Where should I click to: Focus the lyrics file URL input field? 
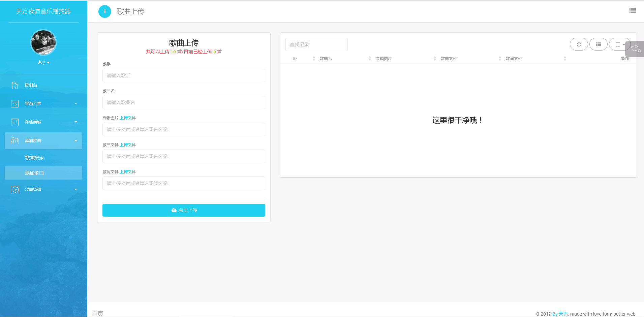[184, 183]
